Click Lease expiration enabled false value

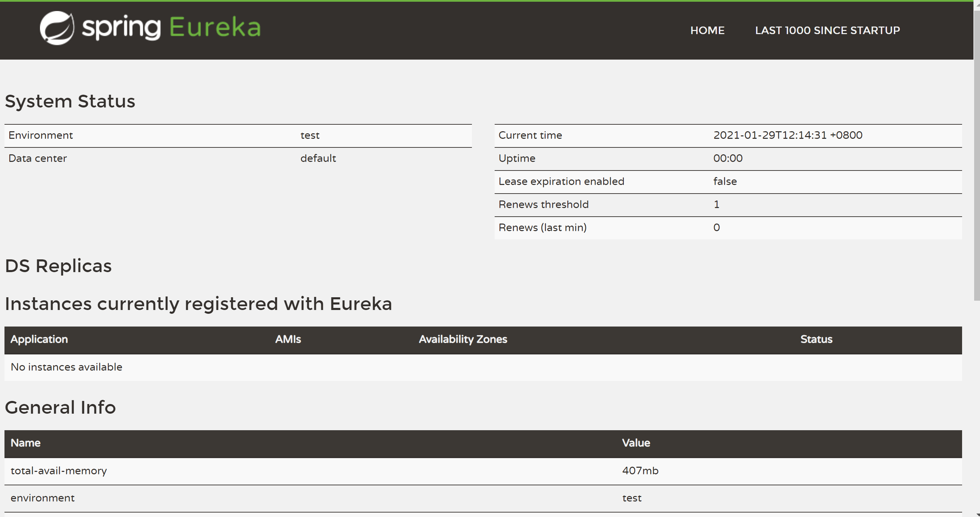point(725,182)
